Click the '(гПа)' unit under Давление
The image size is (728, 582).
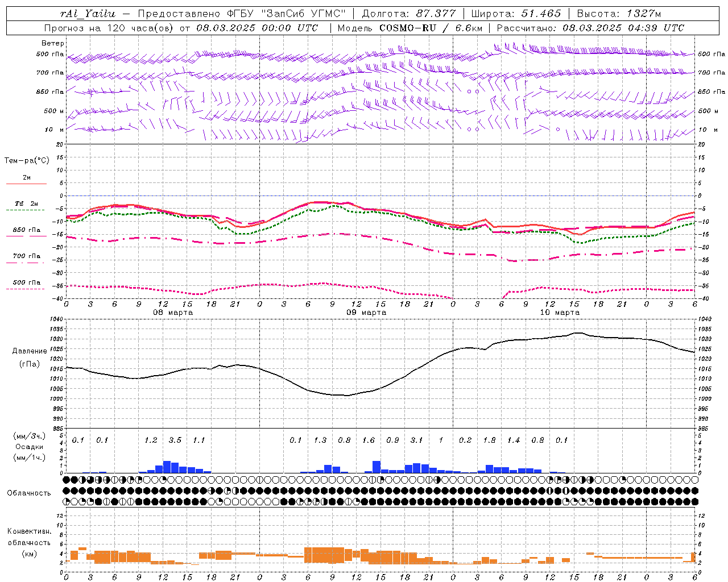[30, 364]
